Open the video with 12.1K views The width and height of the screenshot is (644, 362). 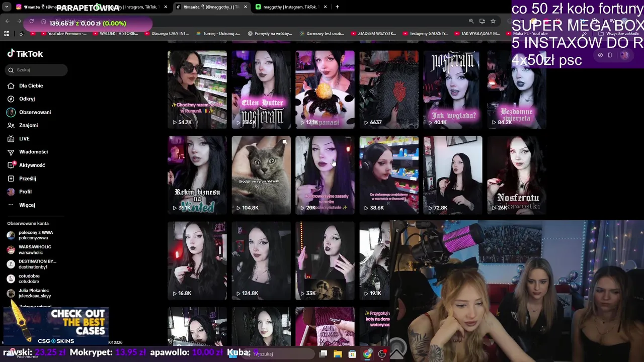pyautogui.click(x=325, y=89)
